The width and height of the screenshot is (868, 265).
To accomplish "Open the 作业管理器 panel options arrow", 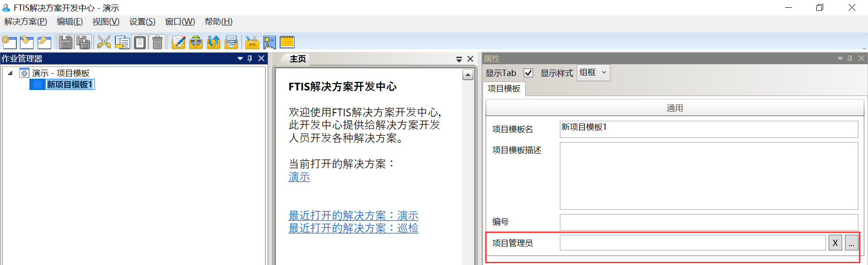I will pos(240,59).
